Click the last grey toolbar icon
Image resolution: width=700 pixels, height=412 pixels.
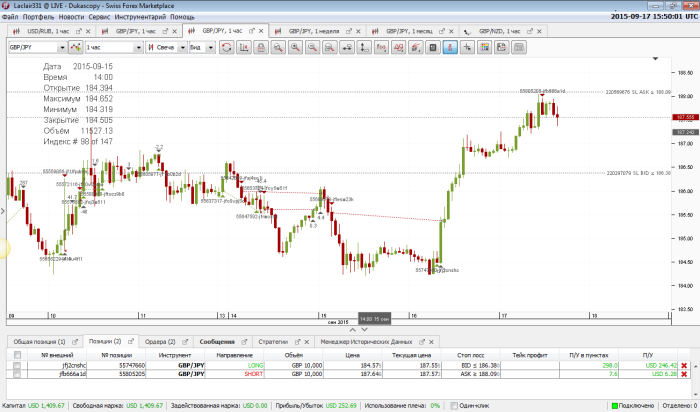coord(519,47)
